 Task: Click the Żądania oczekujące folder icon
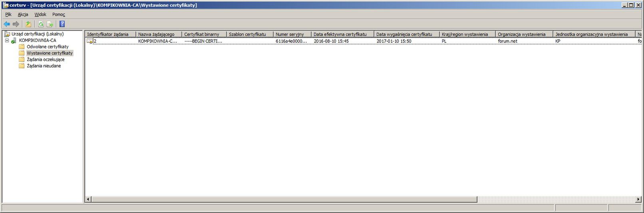pos(22,59)
